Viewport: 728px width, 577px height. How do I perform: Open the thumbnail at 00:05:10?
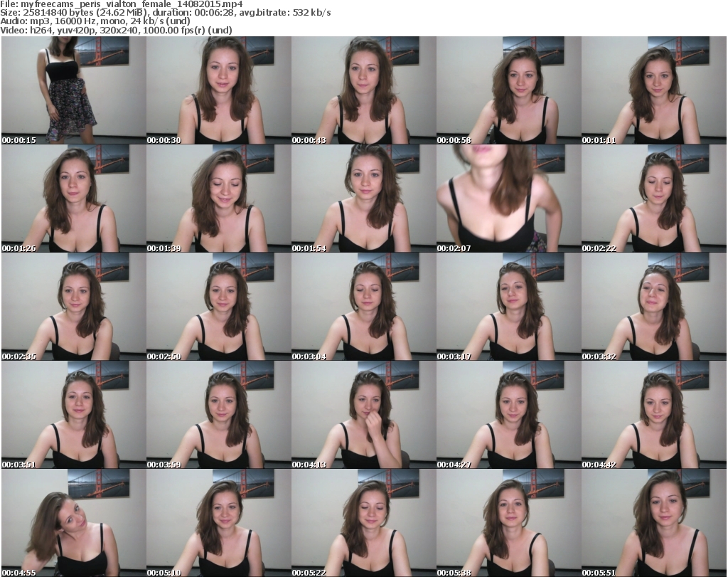[x=219, y=523]
